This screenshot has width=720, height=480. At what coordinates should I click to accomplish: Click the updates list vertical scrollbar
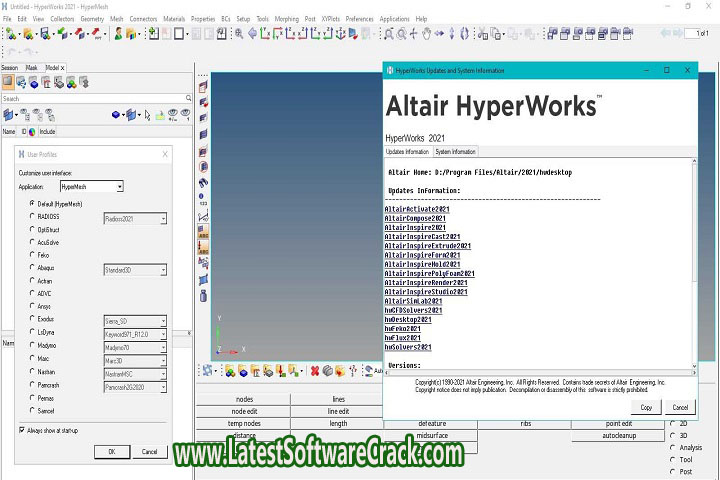pyautogui.click(x=694, y=264)
